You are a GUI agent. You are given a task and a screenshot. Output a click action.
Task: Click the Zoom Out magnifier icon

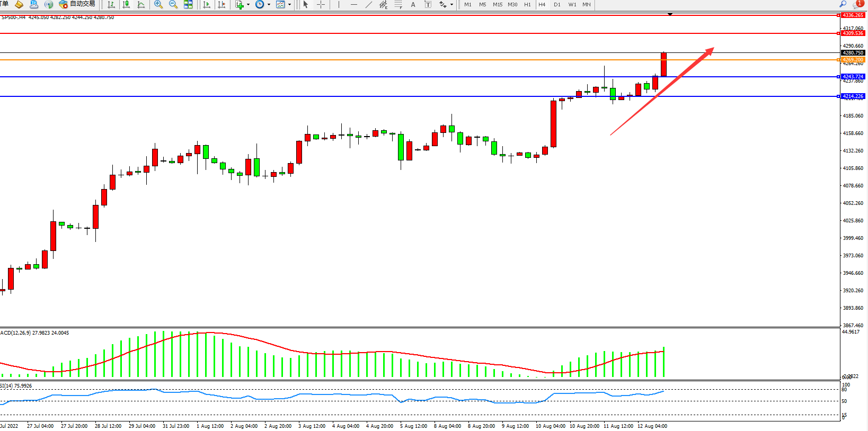click(x=173, y=4)
